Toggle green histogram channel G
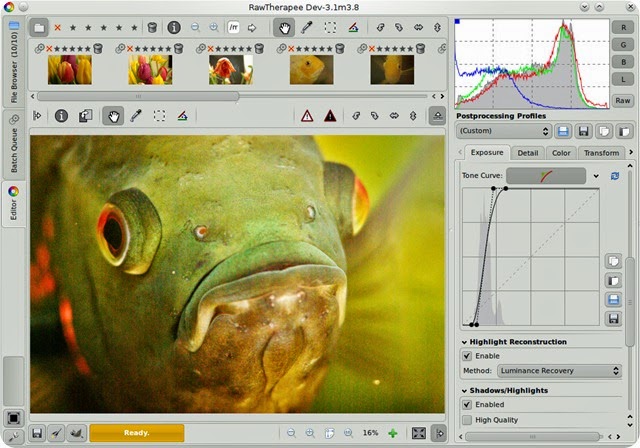This screenshot has height=448, width=640. pos(623,45)
